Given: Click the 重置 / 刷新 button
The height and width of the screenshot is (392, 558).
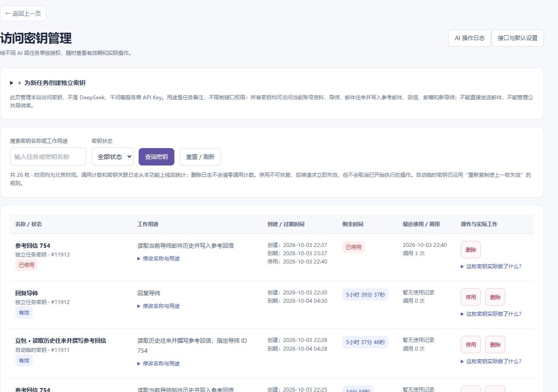Looking at the screenshot, I should (x=200, y=157).
